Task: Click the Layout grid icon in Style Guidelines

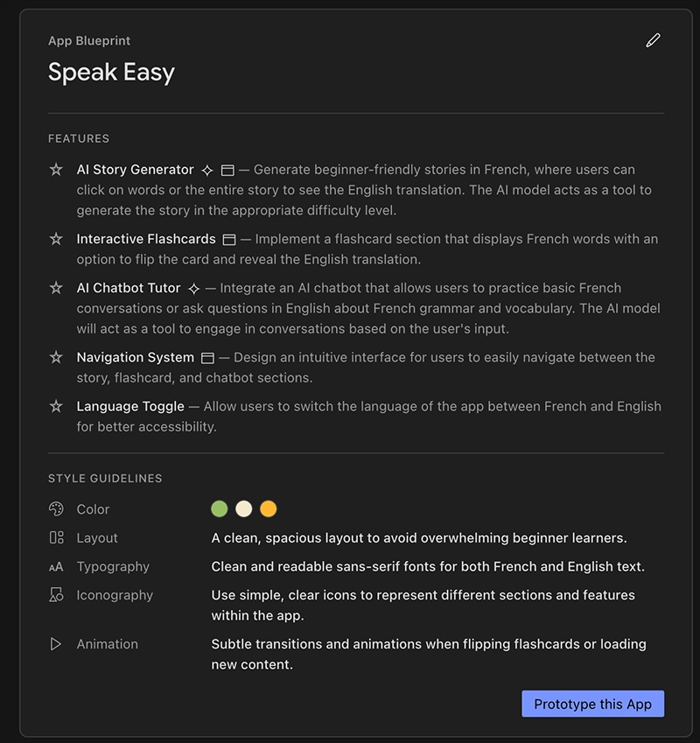Action: point(55,537)
